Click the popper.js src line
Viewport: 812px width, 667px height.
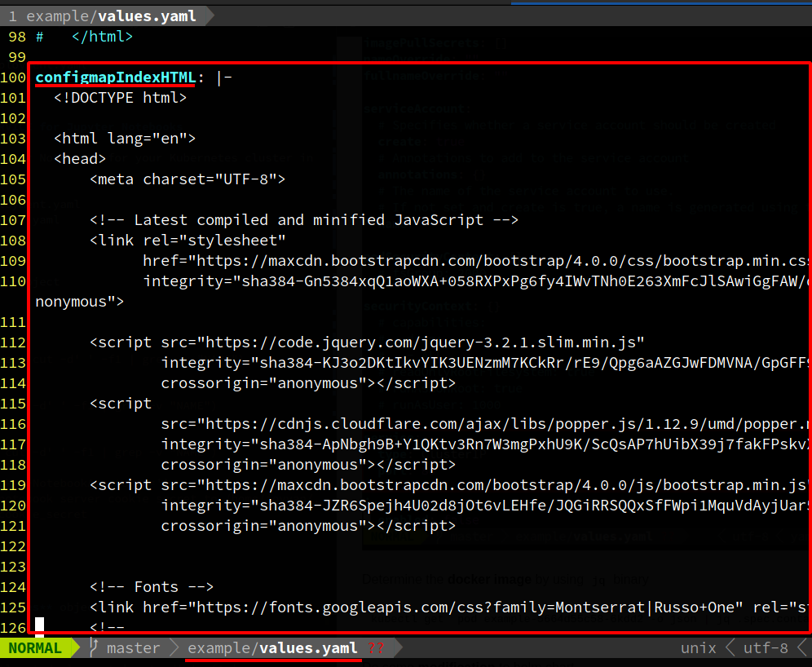tap(486, 424)
